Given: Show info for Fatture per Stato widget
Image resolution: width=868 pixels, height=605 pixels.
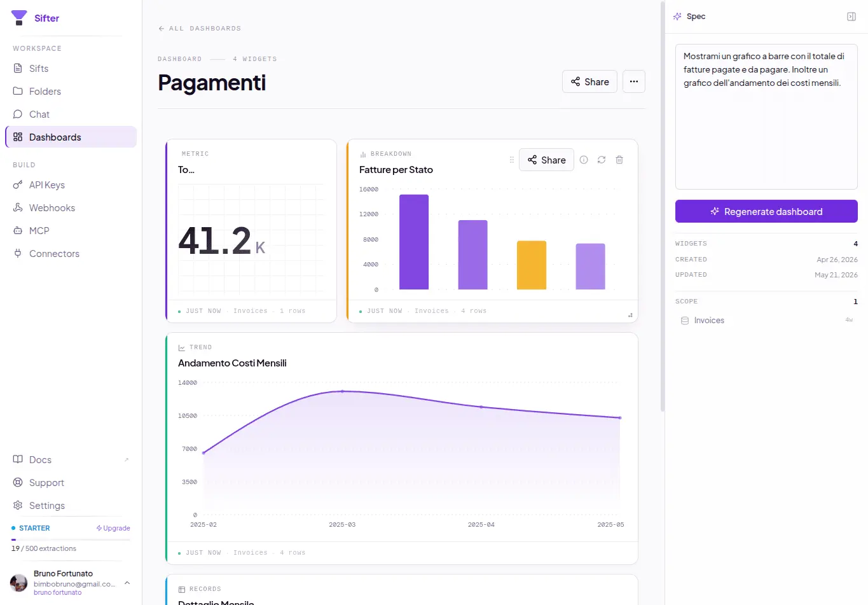Looking at the screenshot, I should [x=584, y=160].
